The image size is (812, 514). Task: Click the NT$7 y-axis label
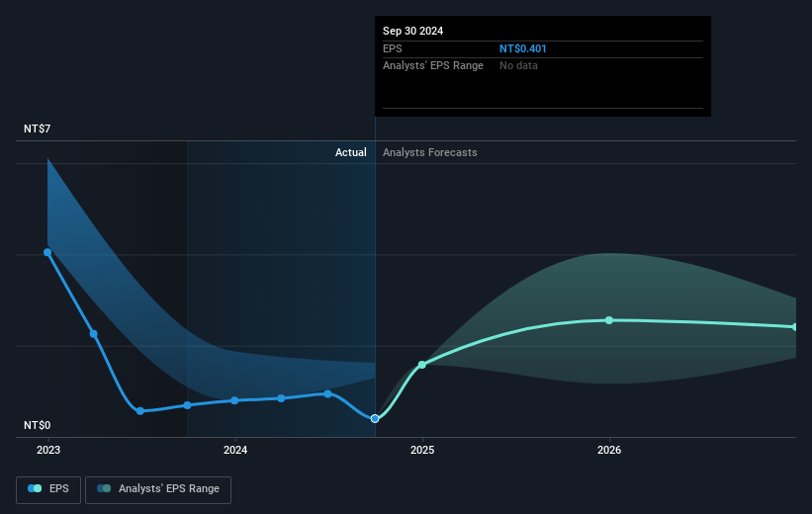pos(38,128)
